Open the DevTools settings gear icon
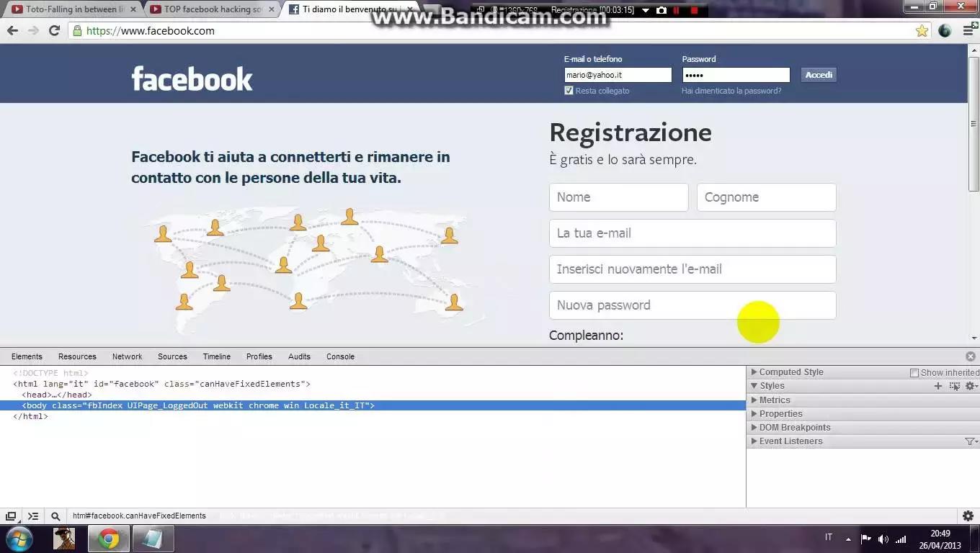Viewport: 980px width, 553px height. pyautogui.click(x=968, y=516)
